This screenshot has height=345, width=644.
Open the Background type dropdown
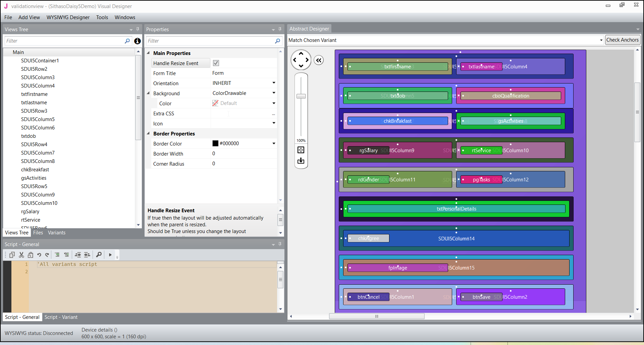[274, 93]
